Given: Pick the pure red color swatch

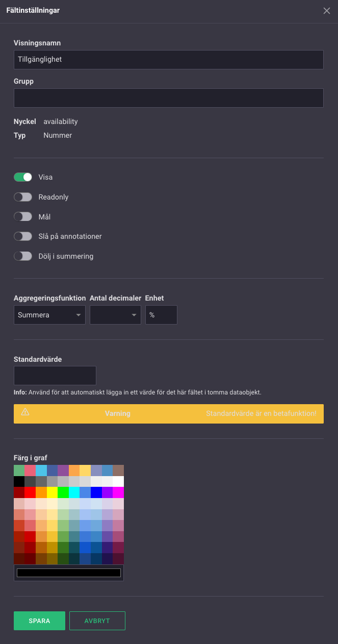Looking at the screenshot, I should [30, 492].
